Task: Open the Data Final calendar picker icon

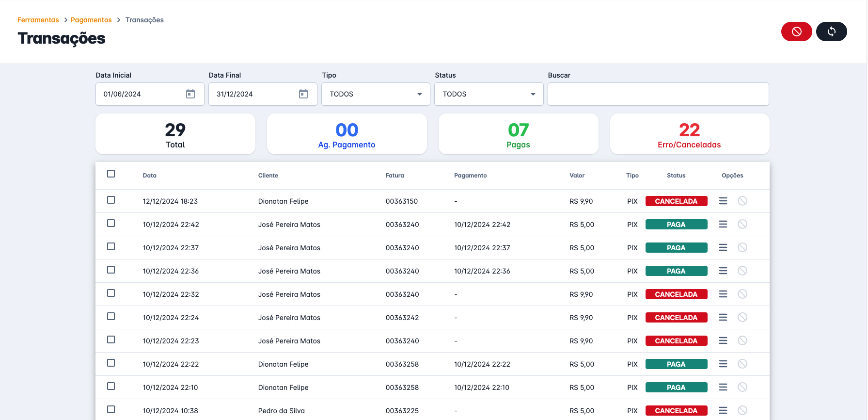Action: coord(303,94)
